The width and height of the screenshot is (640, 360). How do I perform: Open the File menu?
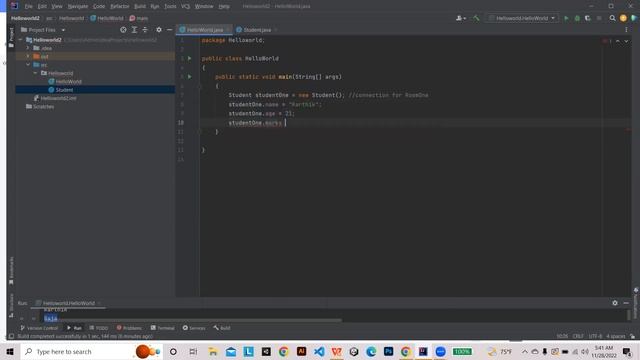pyautogui.click(x=28, y=7)
